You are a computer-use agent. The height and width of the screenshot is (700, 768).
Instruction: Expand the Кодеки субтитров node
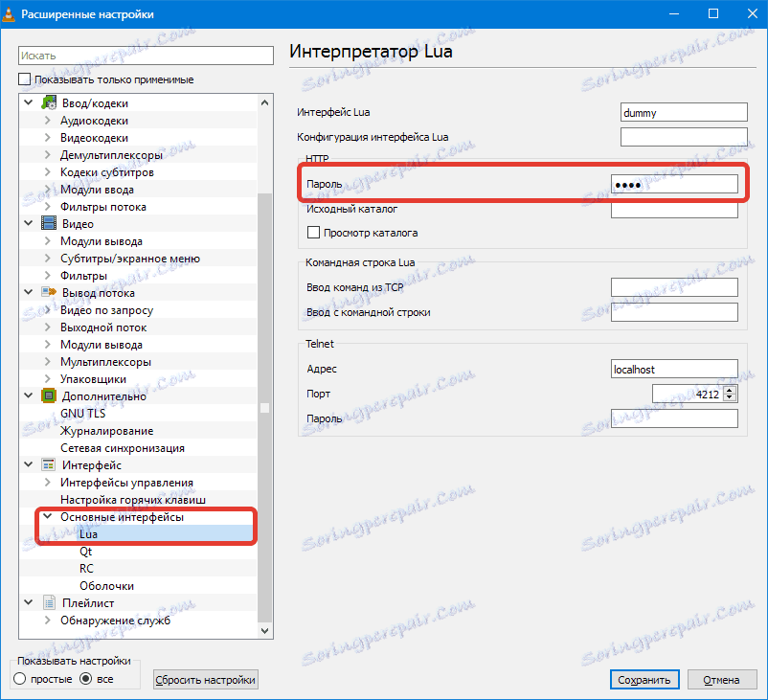48,172
